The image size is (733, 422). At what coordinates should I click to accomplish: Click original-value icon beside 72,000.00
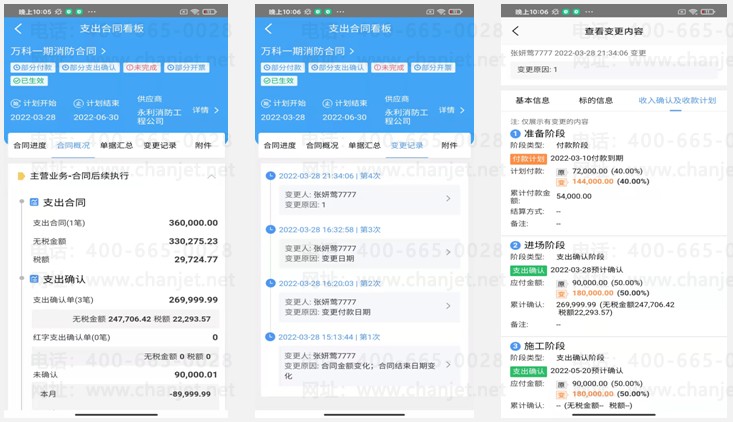[x=561, y=172]
